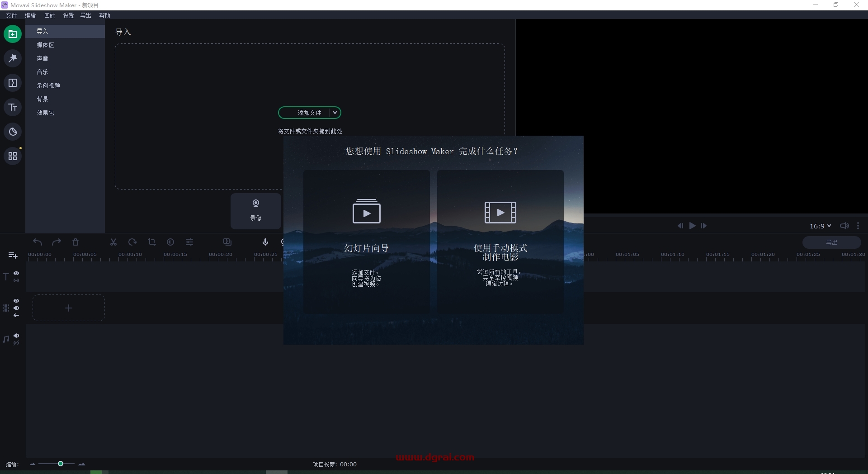Viewport: 868px width, 474px height.
Task: Open the 16:9 aspect ratio dropdown
Action: pyautogui.click(x=820, y=226)
